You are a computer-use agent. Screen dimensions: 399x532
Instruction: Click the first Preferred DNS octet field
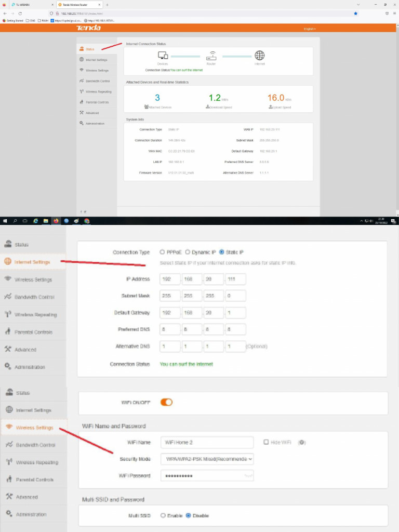point(170,329)
